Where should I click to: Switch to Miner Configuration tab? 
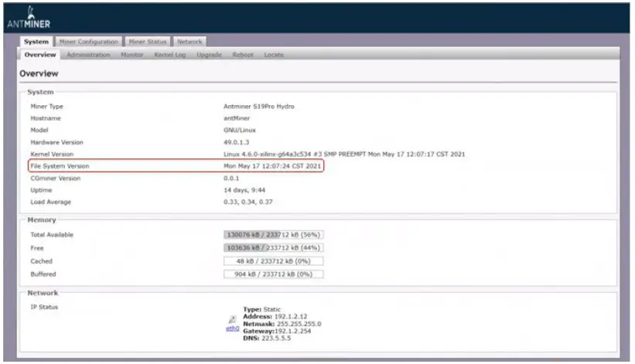[88, 42]
